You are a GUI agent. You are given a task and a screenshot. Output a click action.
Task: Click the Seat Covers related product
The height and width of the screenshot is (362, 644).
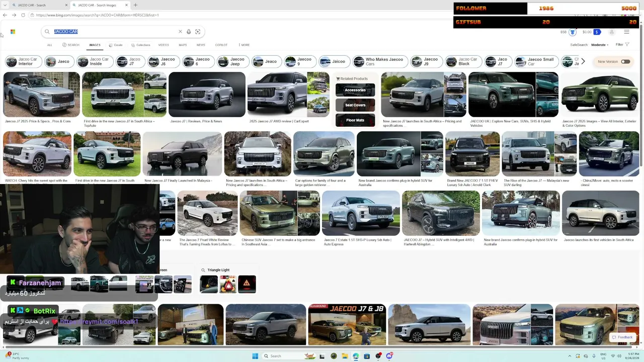click(355, 105)
